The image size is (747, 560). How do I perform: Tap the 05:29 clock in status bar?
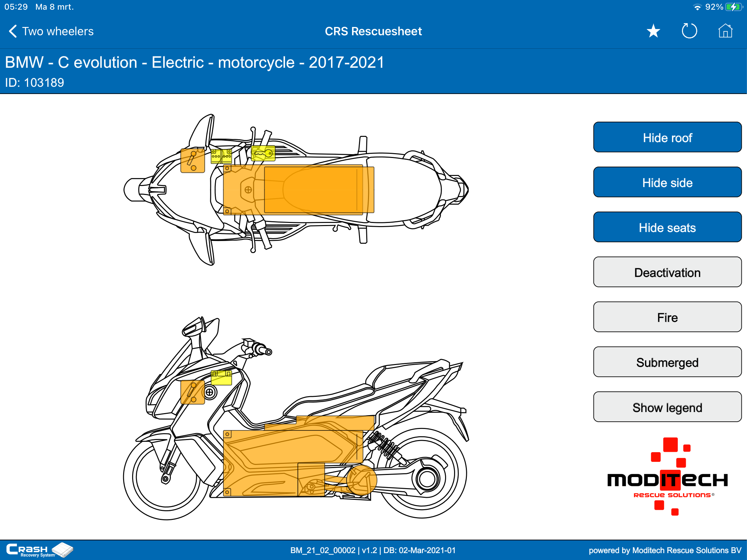click(x=16, y=7)
